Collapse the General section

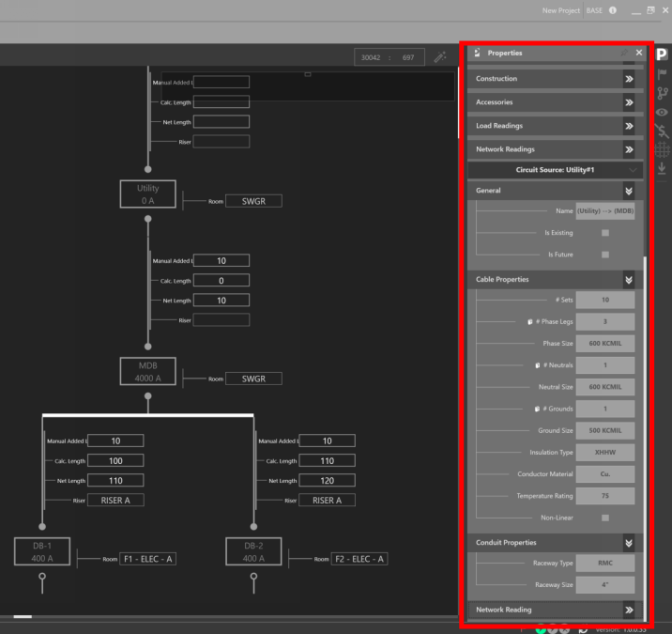tap(629, 191)
